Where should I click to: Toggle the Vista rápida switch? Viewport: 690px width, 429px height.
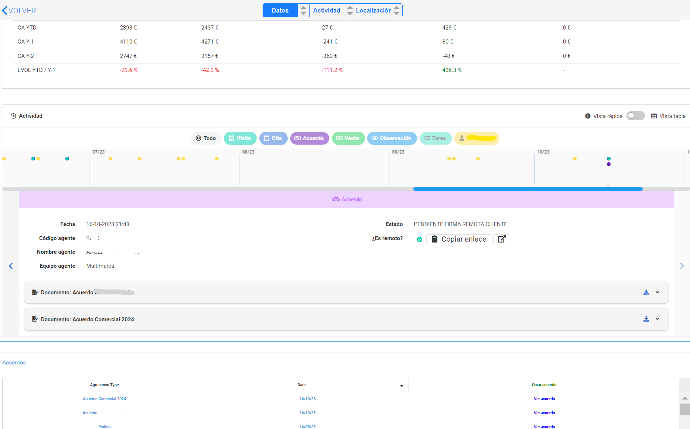point(635,116)
